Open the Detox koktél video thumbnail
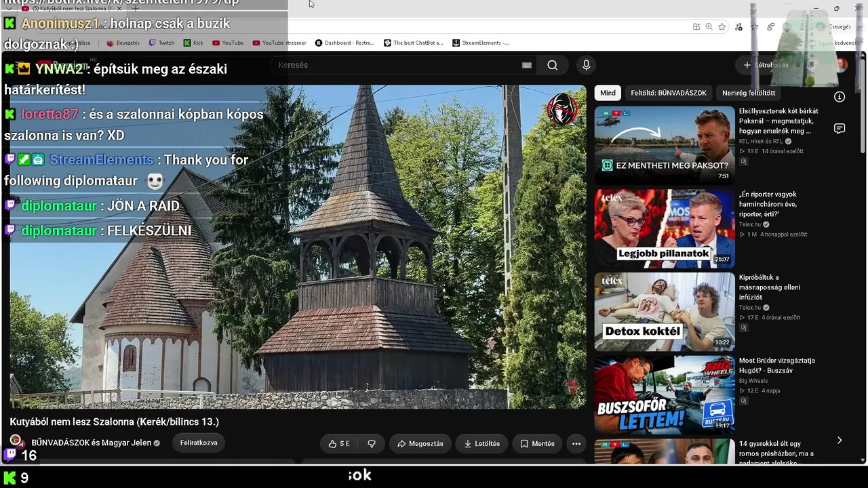Screen dimensions: 868x488 pos(665,312)
